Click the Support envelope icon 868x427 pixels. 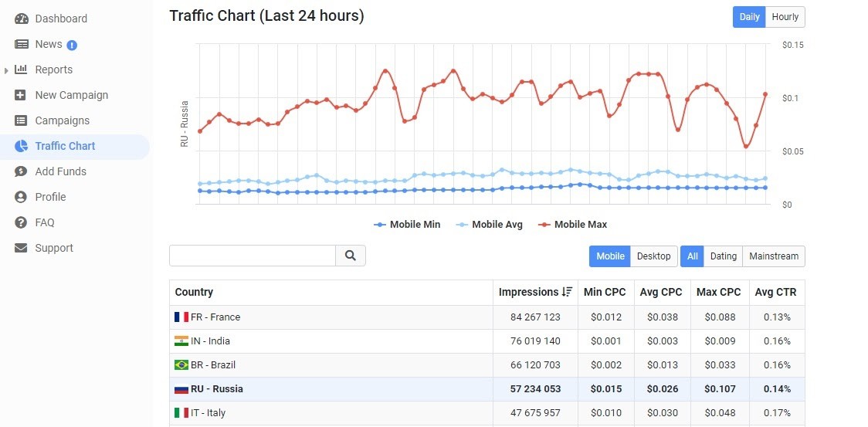(x=21, y=248)
